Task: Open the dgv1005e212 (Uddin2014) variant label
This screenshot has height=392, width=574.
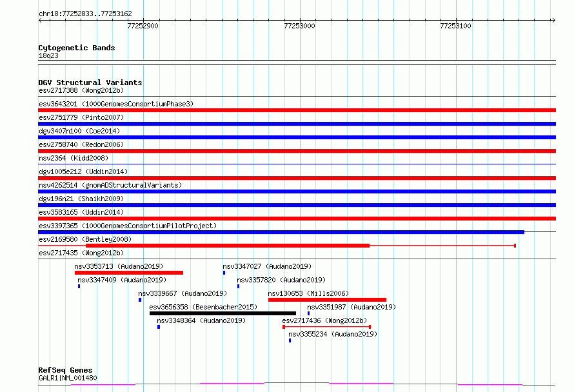Action: pyautogui.click(x=83, y=171)
